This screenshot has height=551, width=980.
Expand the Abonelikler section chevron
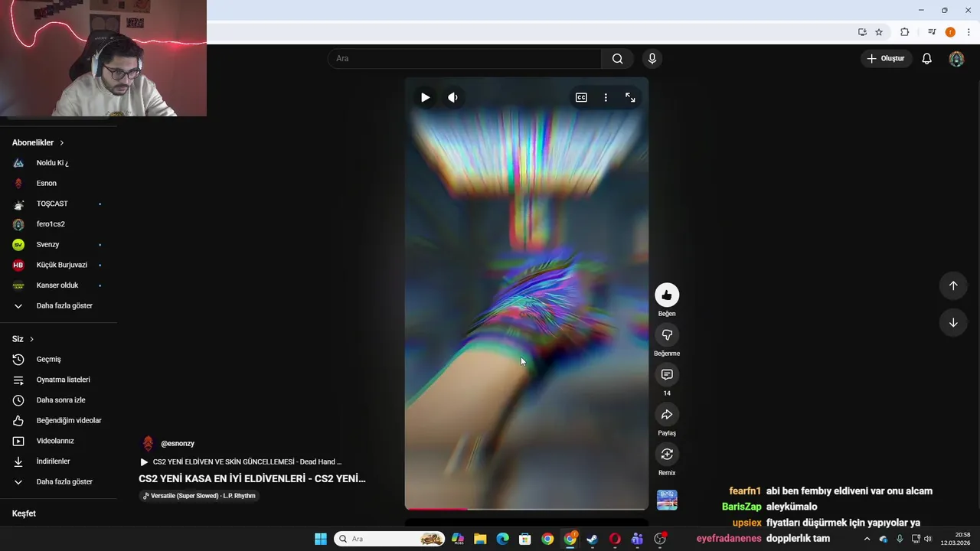tap(62, 142)
